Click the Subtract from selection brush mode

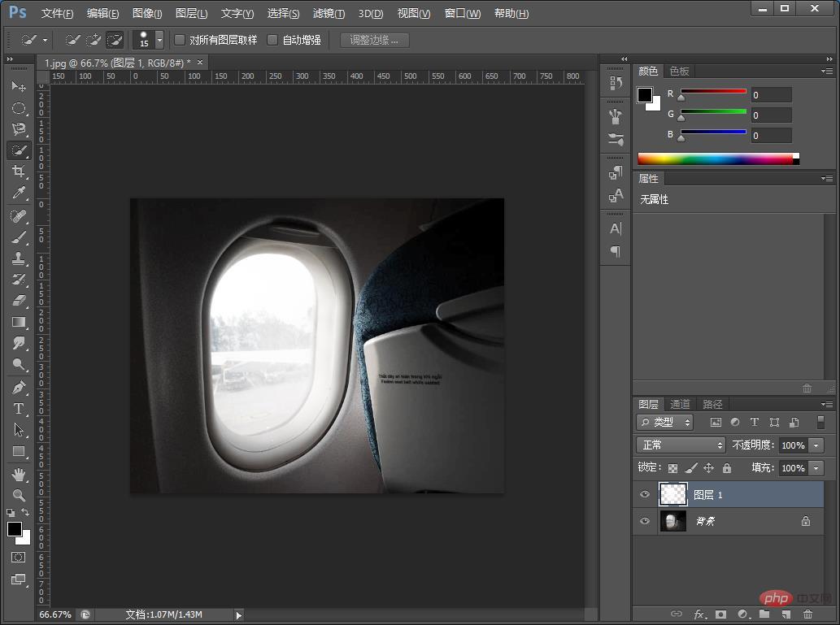tap(115, 40)
